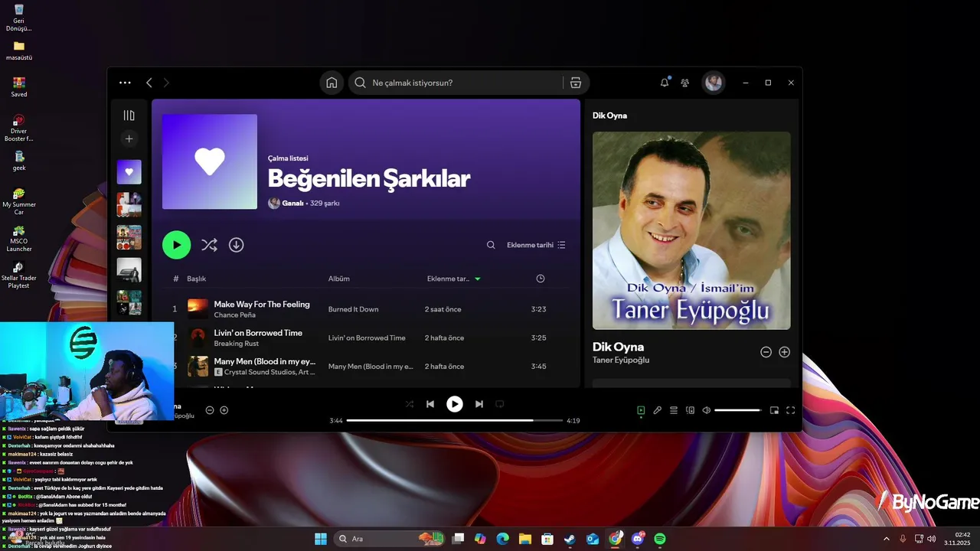Skip to next track
The image size is (980, 551).
pyautogui.click(x=479, y=404)
